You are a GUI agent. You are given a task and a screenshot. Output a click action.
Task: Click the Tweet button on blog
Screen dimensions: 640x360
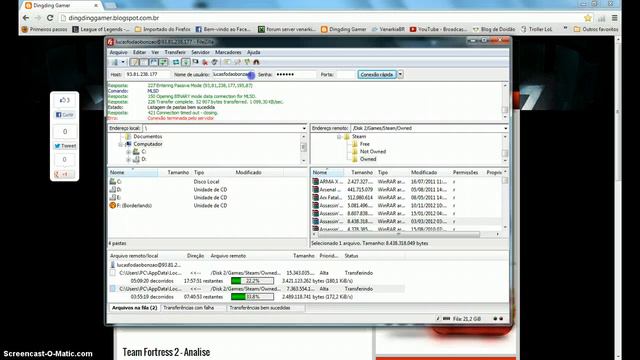[x=65, y=146]
